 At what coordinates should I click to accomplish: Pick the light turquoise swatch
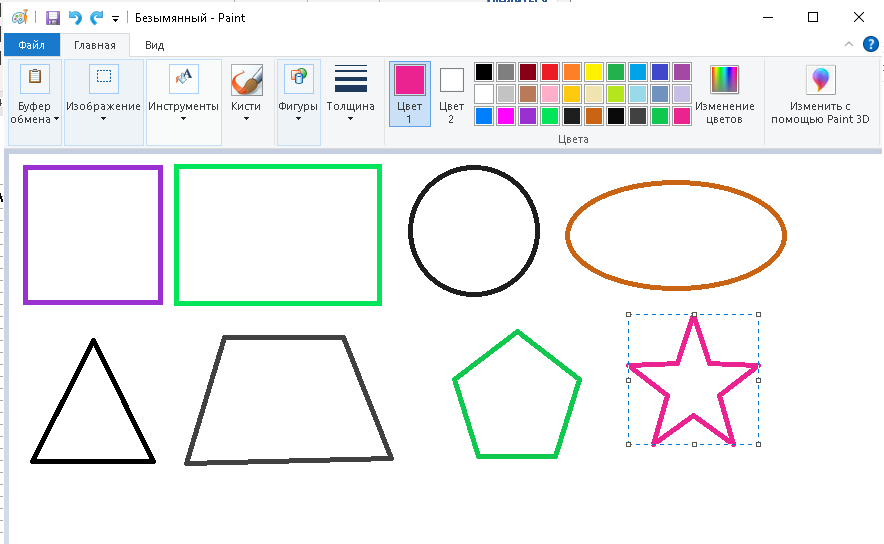tap(638, 94)
